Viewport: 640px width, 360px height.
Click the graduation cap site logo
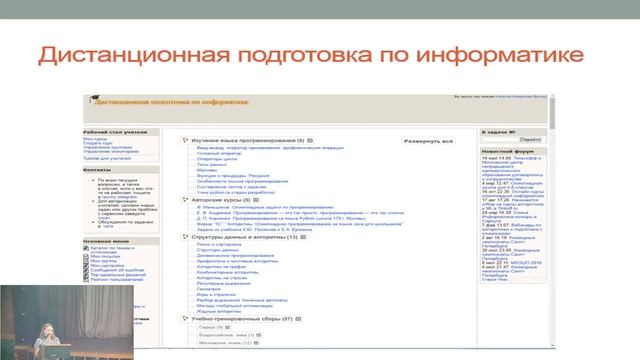coord(94,99)
